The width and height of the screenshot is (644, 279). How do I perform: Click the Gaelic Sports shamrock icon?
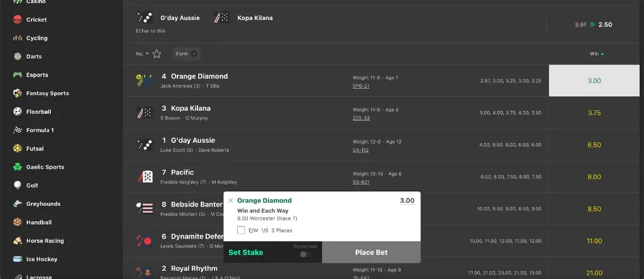click(x=18, y=167)
